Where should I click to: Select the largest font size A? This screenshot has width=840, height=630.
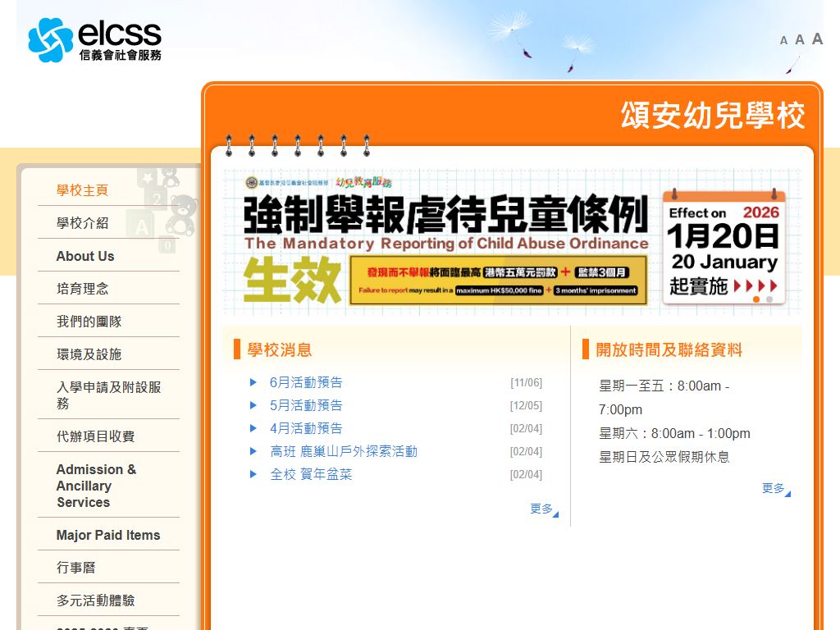pyautogui.click(x=817, y=39)
